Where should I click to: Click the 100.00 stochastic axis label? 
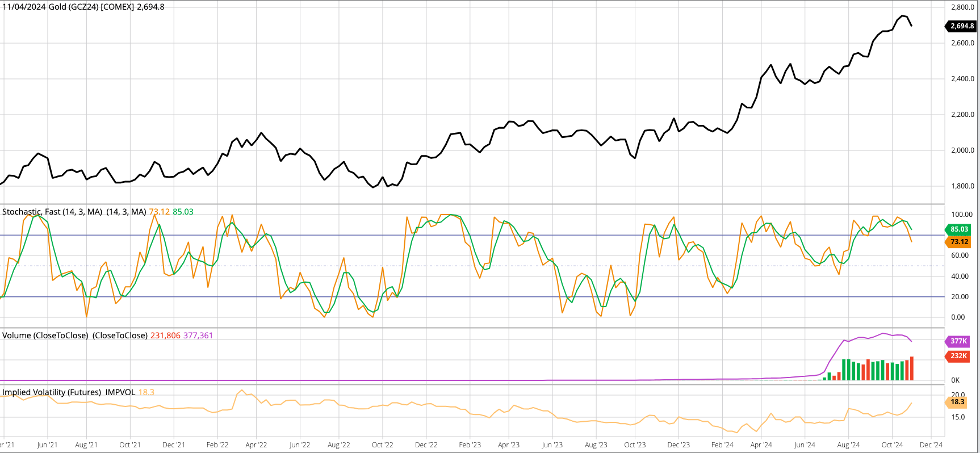click(962, 215)
